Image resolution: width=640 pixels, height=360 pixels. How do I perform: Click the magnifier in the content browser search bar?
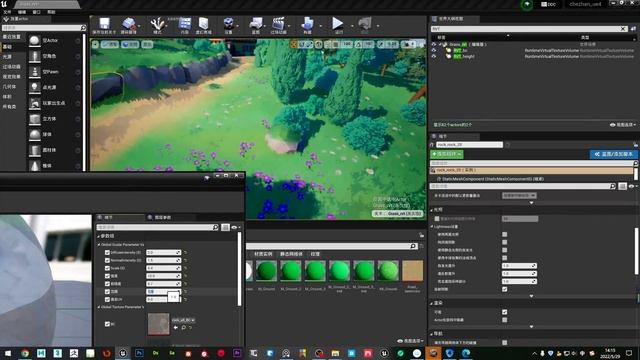pyautogui.click(x=413, y=246)
